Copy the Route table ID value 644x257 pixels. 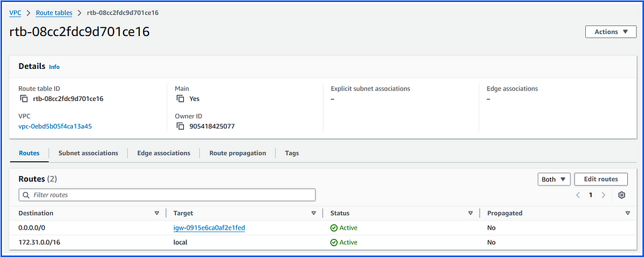coord(24,98)
